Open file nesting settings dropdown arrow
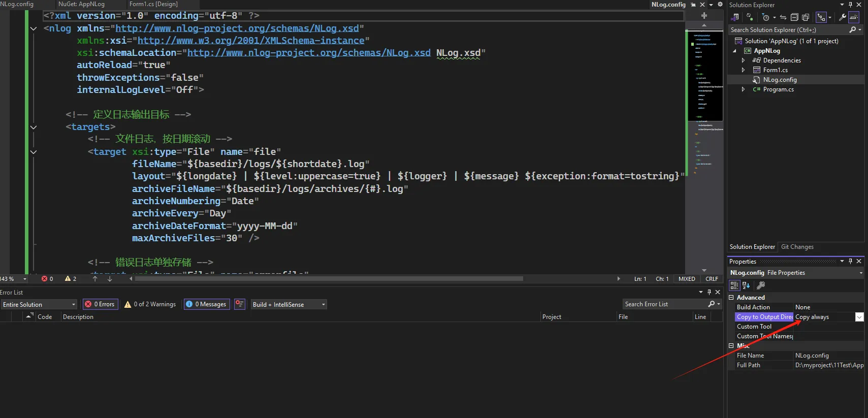 (830, 17)
